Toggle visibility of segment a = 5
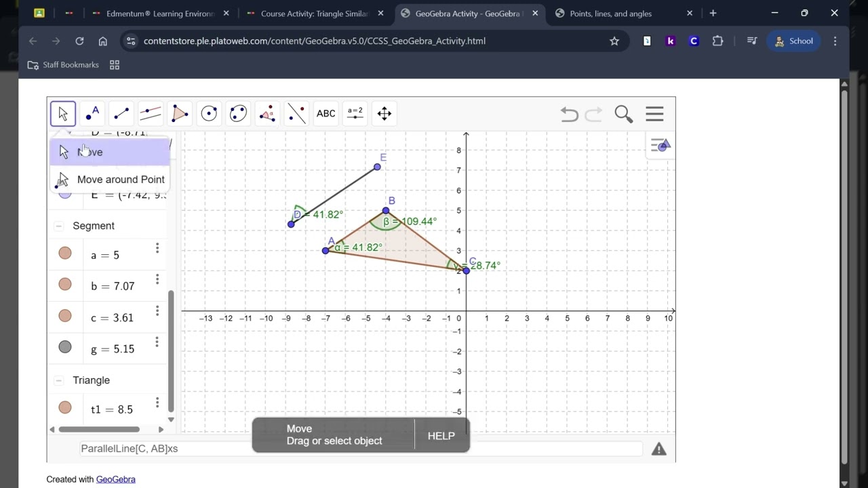Screen dimensions: 868x488 tap(65, 253)
